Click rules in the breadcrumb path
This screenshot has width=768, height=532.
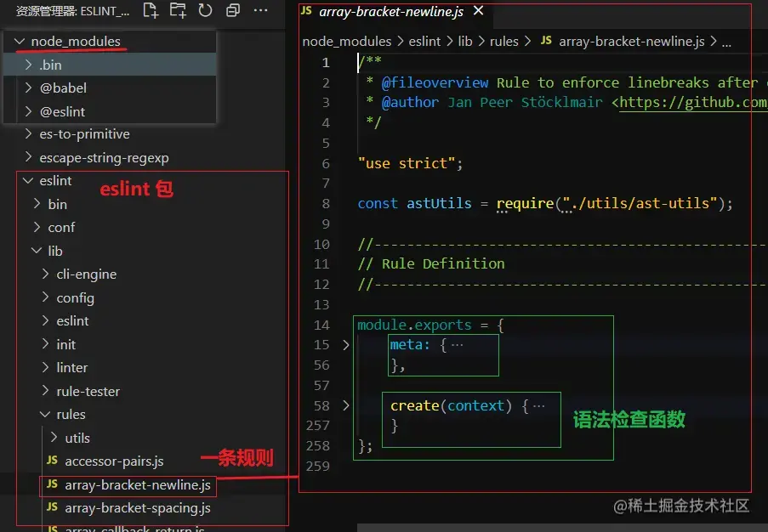click(504, 42)
